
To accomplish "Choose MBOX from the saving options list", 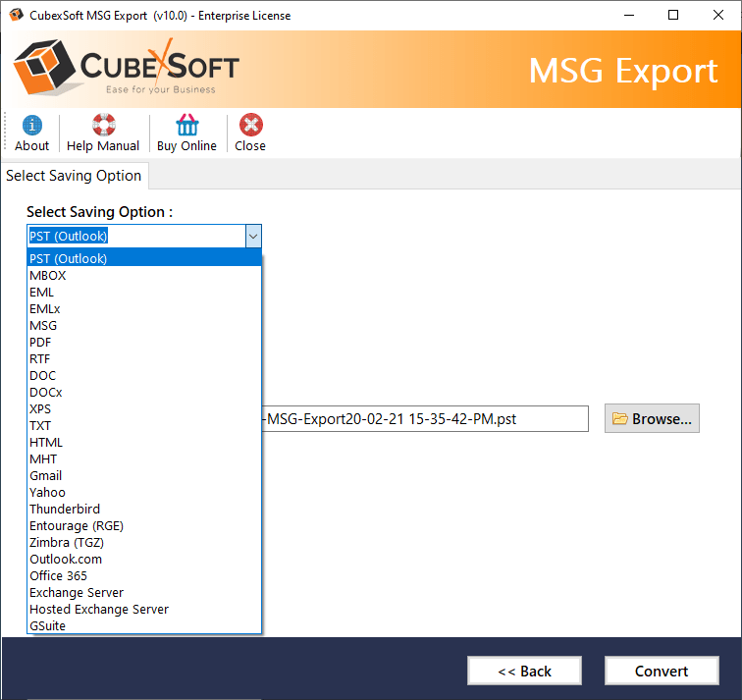I will [48, 276].
